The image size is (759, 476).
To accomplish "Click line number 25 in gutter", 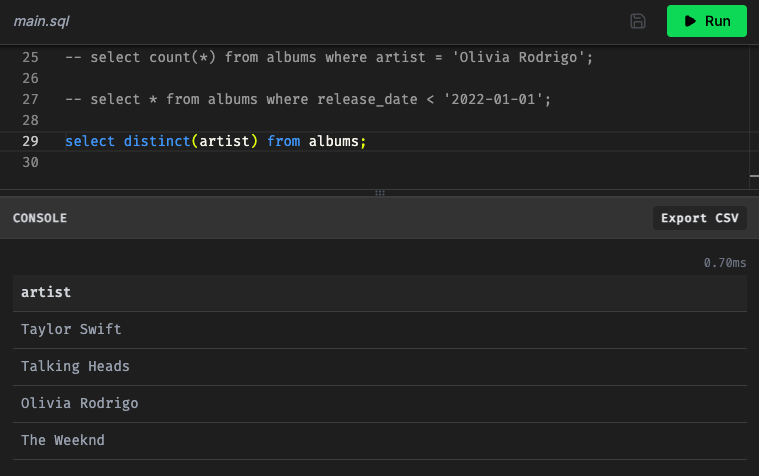I will pyautogui.click(x=29, y=57).
